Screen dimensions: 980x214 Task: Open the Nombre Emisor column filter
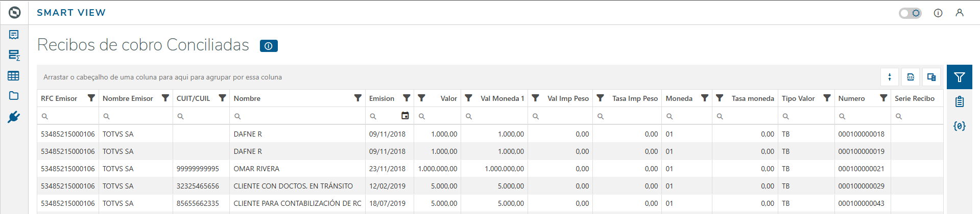[165, 98]
